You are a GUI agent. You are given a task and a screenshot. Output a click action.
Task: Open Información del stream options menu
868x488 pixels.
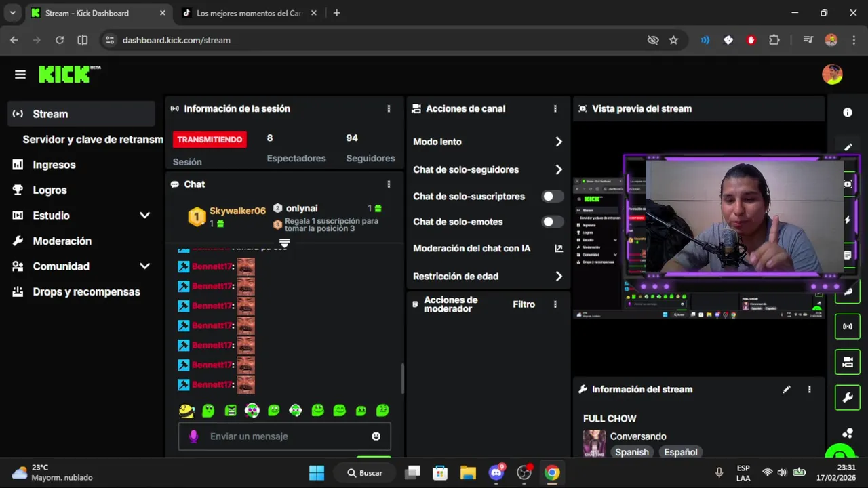tap(809, 390)
